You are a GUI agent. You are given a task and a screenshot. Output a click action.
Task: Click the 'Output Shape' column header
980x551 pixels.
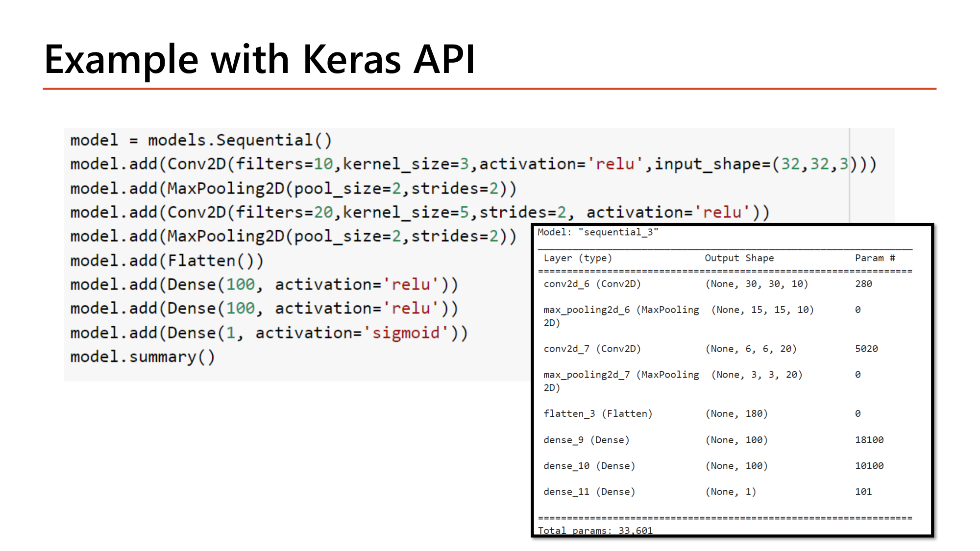[739, 258]
